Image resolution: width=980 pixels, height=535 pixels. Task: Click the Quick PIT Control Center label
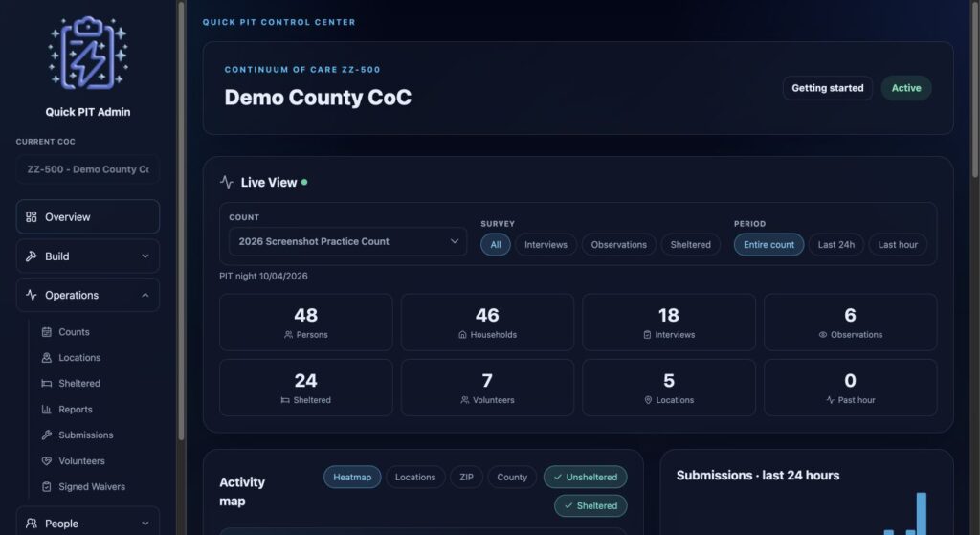(278, 22)
